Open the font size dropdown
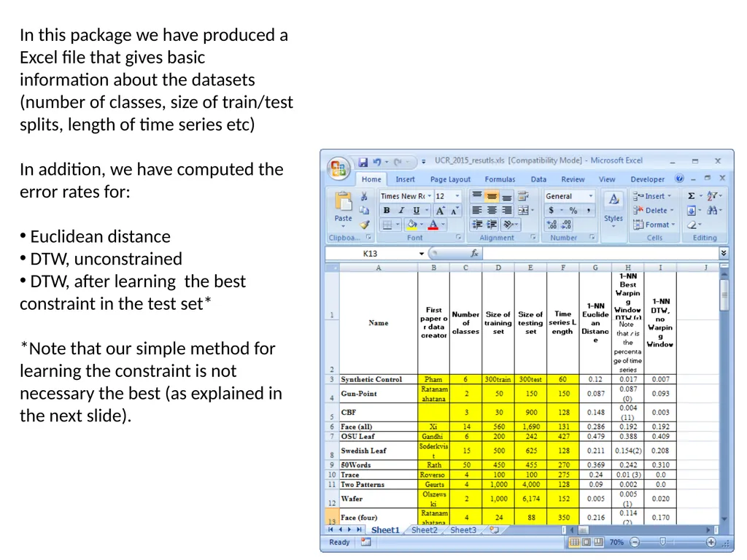 457,196
